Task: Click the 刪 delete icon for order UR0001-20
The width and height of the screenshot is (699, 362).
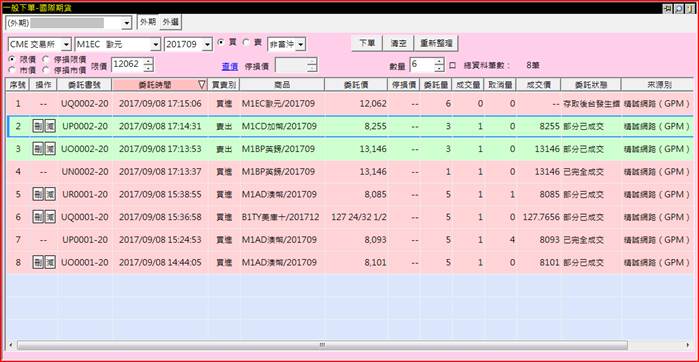Action: [x=38, y=194]
